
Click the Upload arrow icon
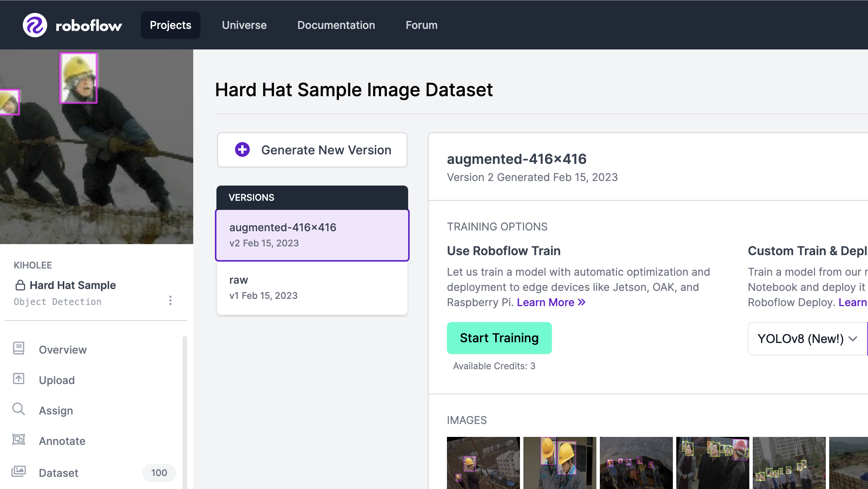tap(19, 379)
